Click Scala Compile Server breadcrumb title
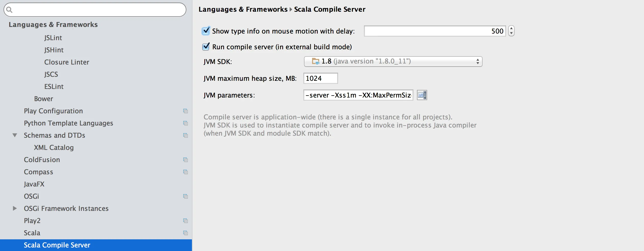This screenshot has width=644, height=251. click(x=330, y=9)
